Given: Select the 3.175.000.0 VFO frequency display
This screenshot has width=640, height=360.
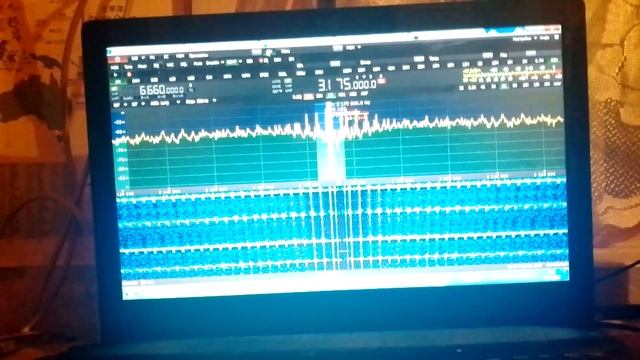Looking at the screenshot, I should point(347,84).
